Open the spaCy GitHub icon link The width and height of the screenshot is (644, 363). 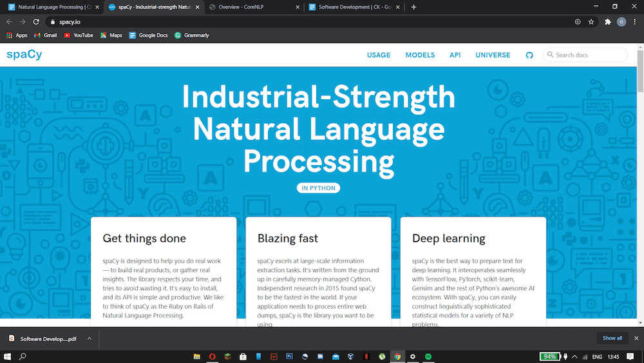tap(529, 55)
